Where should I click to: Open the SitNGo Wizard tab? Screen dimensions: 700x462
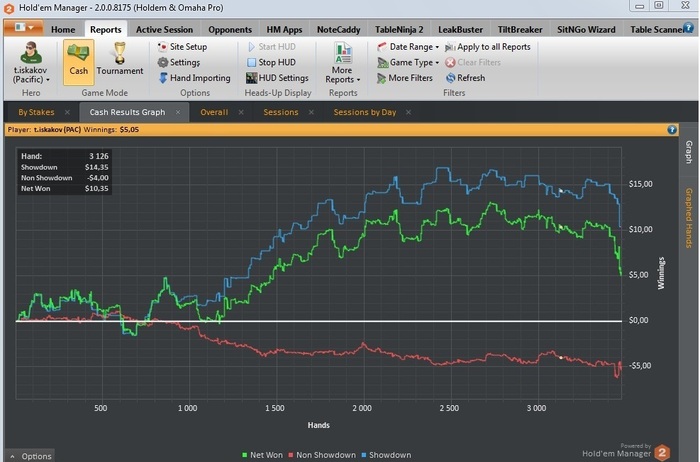tap(586, 29)
